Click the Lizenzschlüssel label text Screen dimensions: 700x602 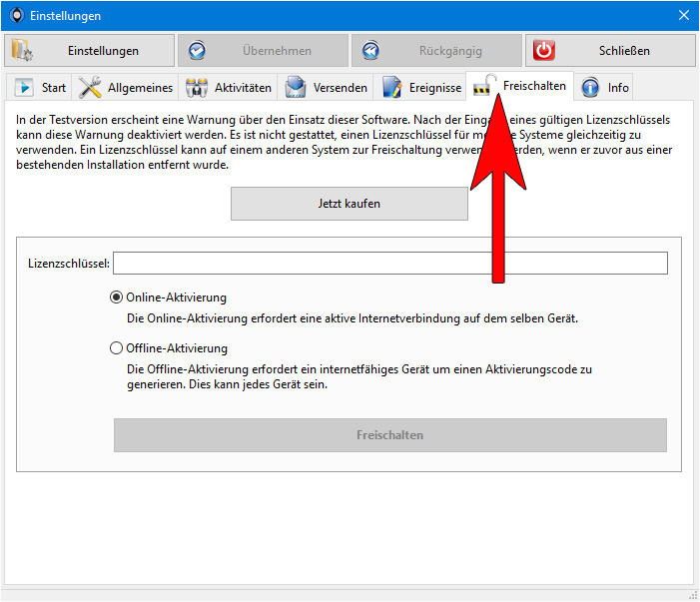(69, 264)
